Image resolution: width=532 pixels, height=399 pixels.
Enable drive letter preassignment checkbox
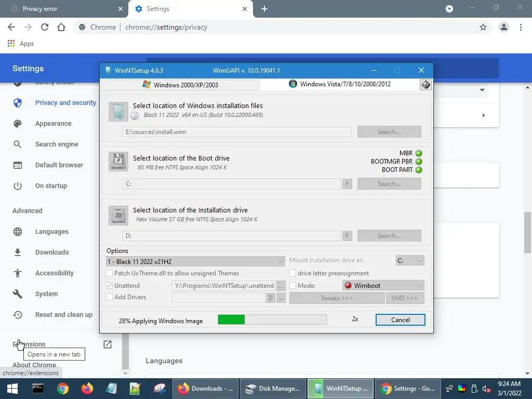tap(293, 273)
